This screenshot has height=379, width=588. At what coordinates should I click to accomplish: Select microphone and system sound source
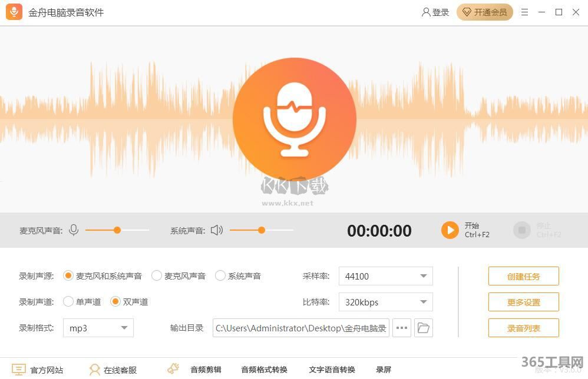coord(68,275)
